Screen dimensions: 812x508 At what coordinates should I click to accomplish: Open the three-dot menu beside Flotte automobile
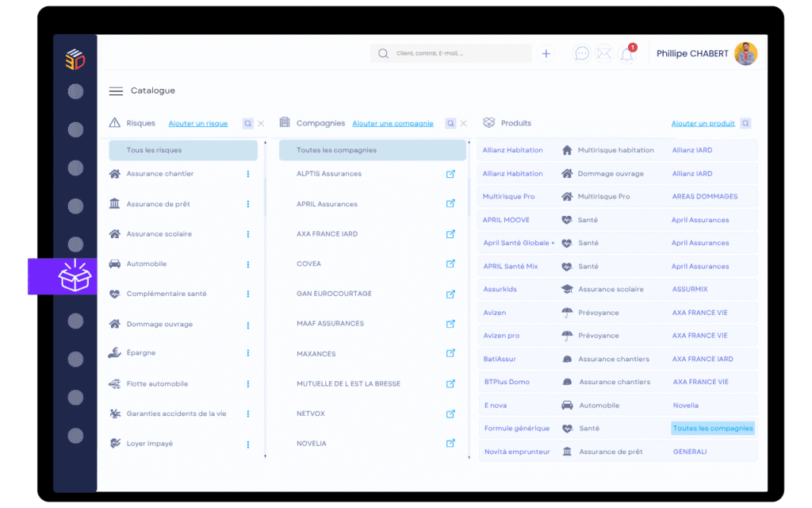coord(247,383)
